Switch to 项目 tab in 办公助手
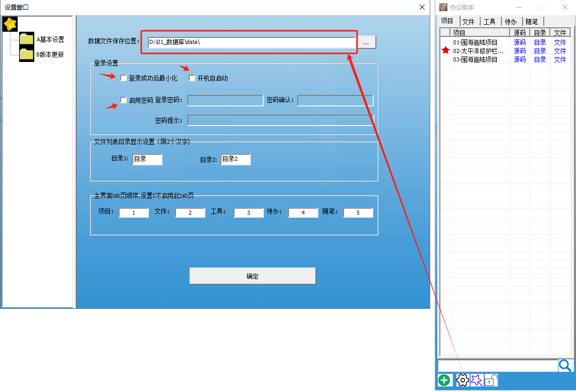 447,21
